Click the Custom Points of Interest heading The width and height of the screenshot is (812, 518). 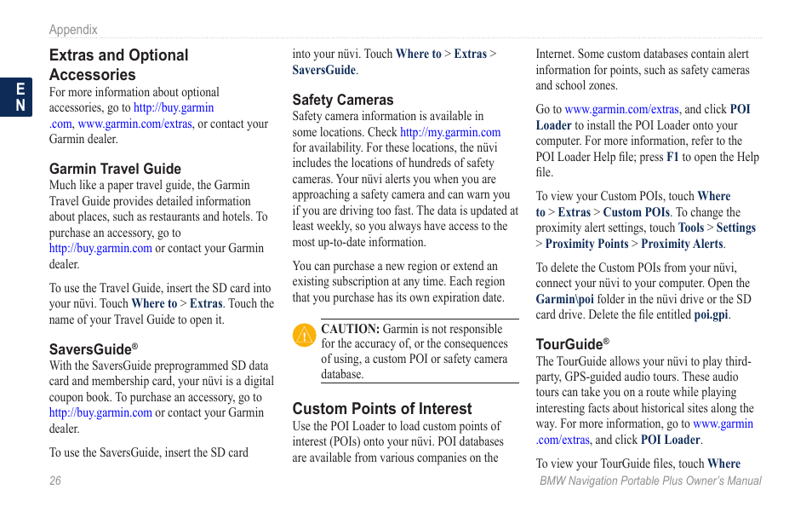(382, 409)
